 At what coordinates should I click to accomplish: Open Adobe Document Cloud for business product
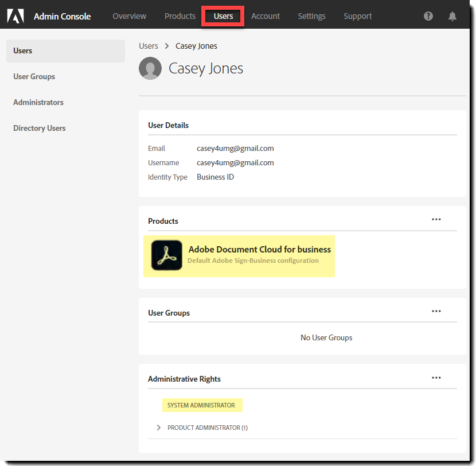coord(260,250)
